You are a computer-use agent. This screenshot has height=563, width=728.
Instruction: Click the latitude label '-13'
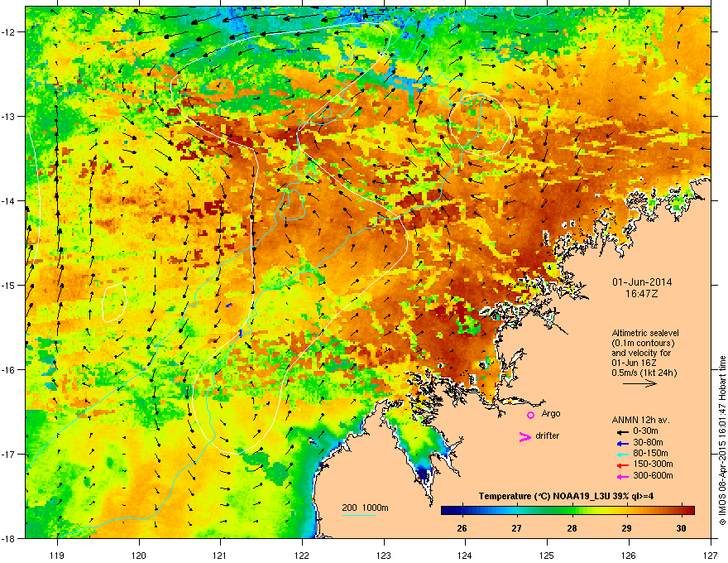[x=8, y=116]
